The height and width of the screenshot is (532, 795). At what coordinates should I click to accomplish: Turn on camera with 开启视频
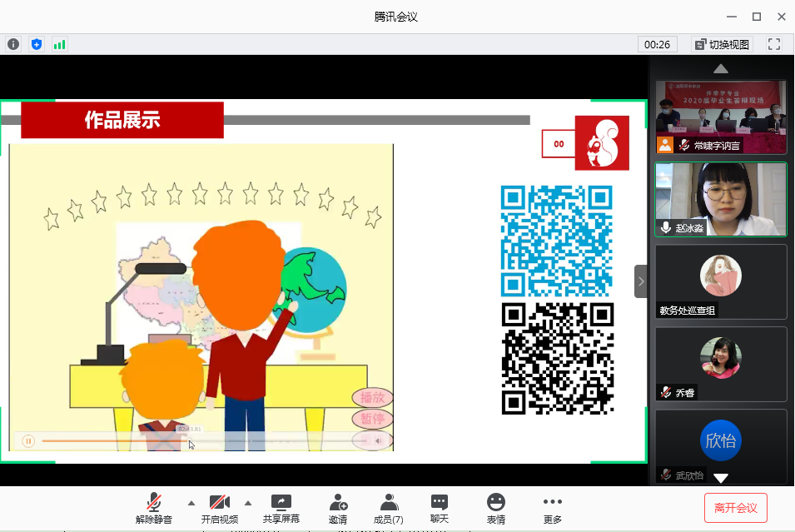tap(220, 509)
